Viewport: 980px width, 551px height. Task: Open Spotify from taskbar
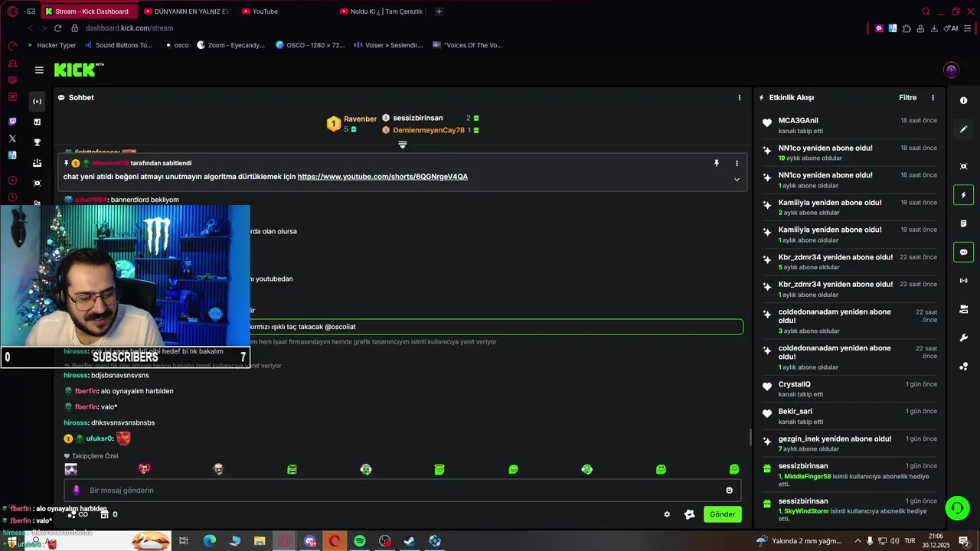[360, 541]
